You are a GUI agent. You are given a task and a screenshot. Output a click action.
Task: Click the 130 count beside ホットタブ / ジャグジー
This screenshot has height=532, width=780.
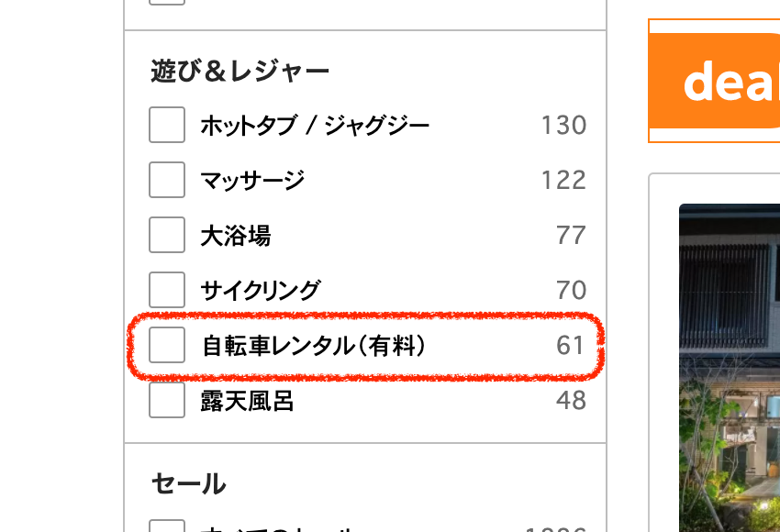(563, 125)
